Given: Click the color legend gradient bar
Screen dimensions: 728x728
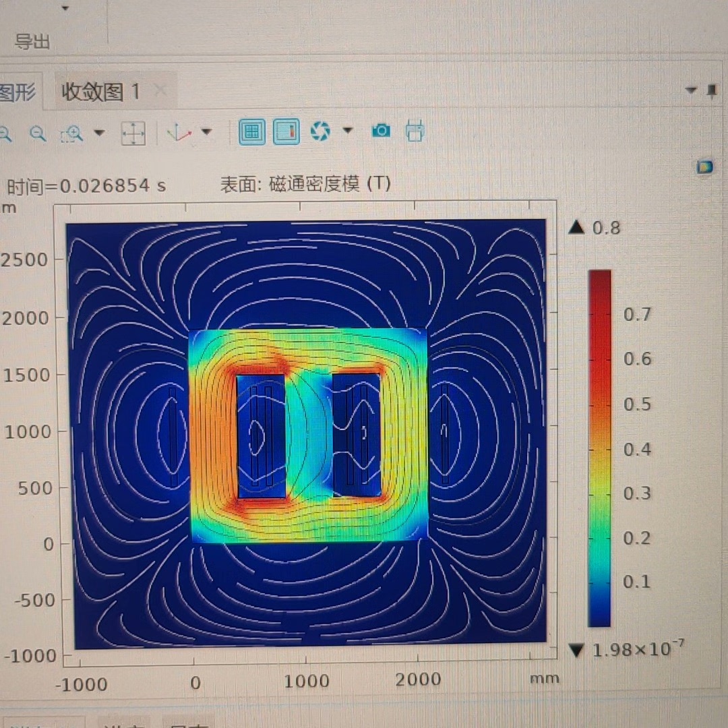Looking at the screenshot, I should [x=599, y=448].
